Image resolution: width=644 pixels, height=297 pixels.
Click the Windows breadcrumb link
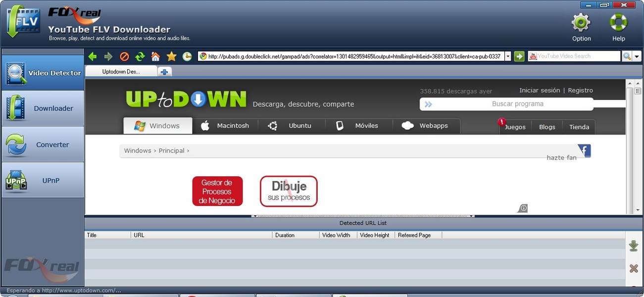(x=138, y=150)
